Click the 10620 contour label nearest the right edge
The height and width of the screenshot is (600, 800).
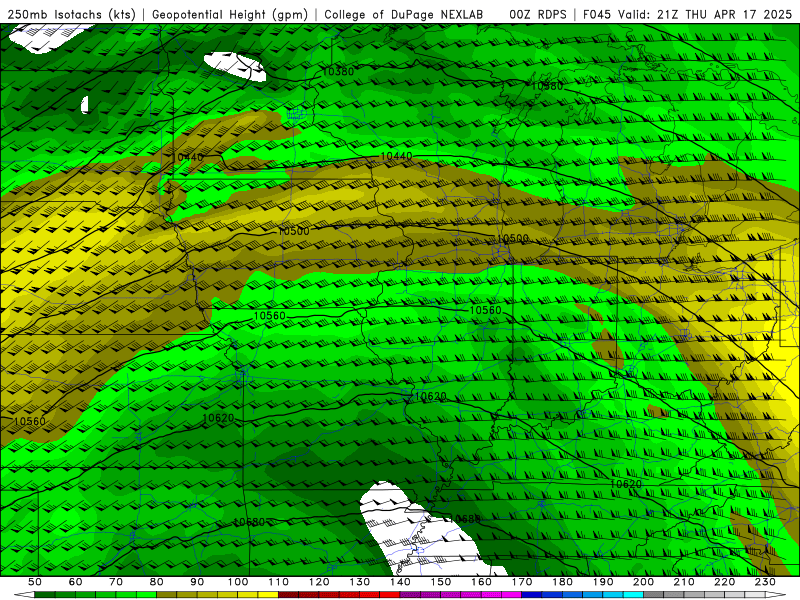click(x=626, y=484)
